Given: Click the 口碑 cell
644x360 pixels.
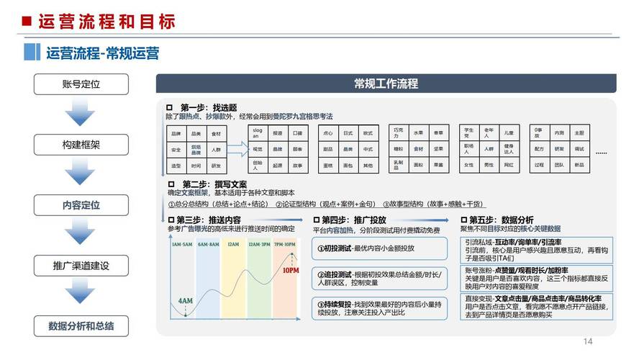Looking at the screenshot, I should point(298,133).
